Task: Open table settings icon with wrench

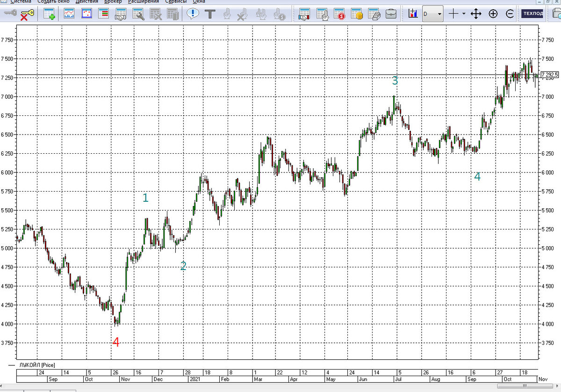Action: point(138,14)
